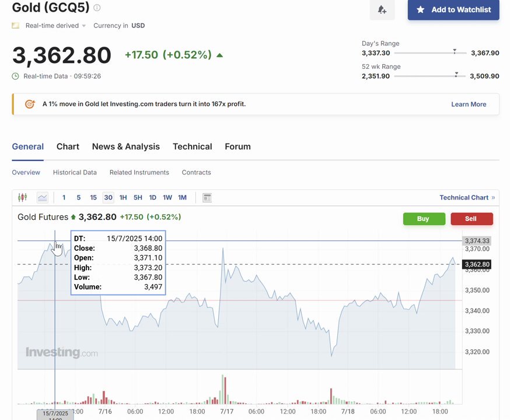Click the 3,362.80 current price label on axis
Image resolution: width=510 pixels, height=420 pixels.
click(x=477, y=264)
